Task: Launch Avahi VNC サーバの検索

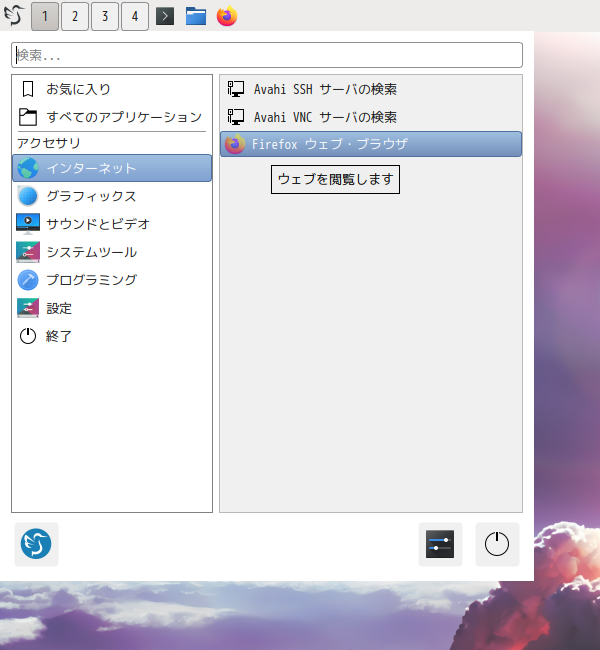Action: tap(371, 117)
